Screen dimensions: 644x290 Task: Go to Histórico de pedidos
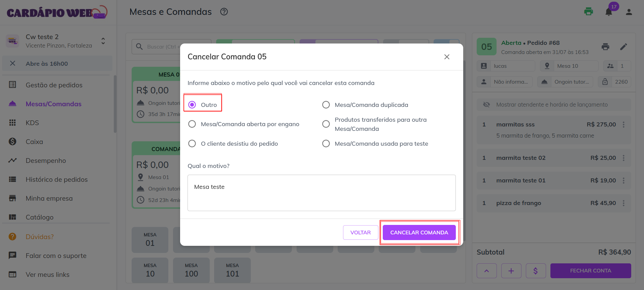[57, 179]
